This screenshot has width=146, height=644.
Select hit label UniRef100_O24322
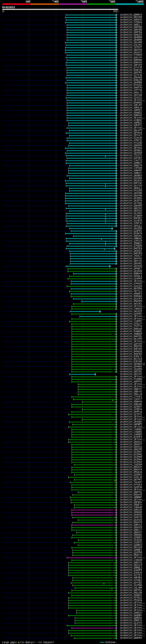click(131, 98)
